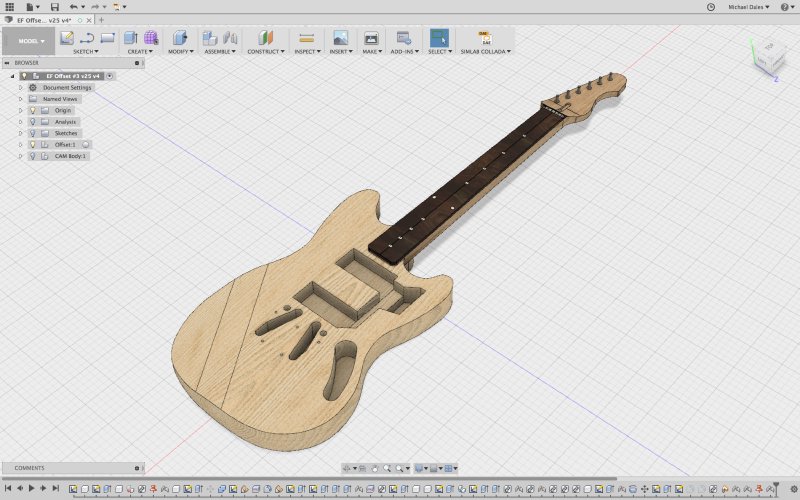Click the Add-Ins scripts icon
Viewport: 800px width, 500px height.
404,38
